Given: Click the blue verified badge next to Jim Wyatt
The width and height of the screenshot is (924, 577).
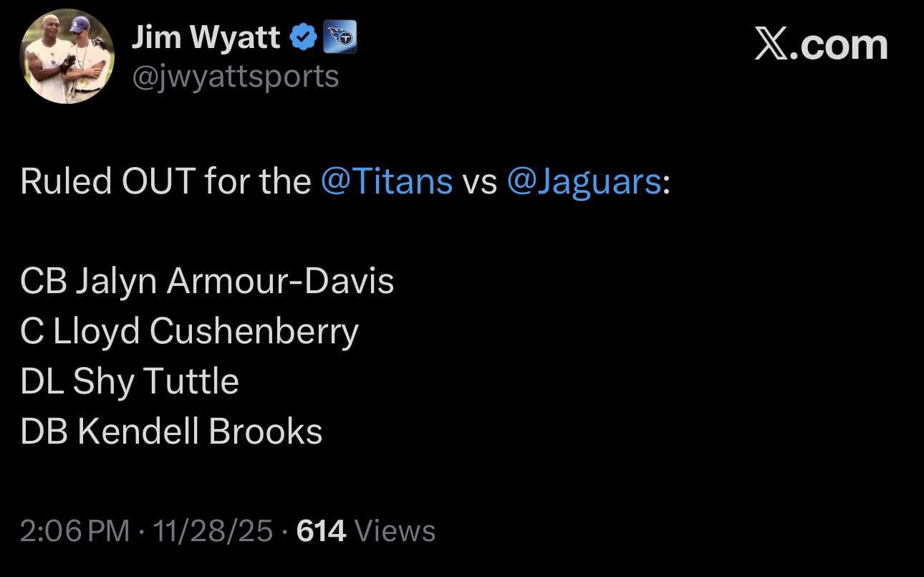Looking at the screenshot, I should coord(304,37).
